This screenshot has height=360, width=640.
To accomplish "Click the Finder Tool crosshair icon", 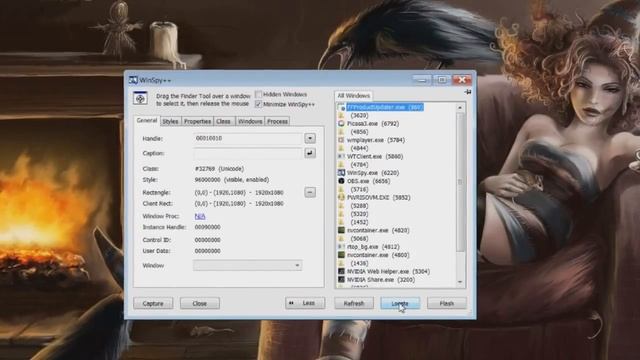I will point(140,98).
